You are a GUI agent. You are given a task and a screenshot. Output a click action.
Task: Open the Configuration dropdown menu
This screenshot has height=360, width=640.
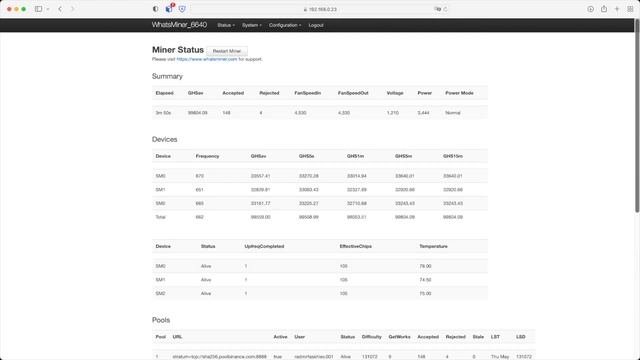[x=285, y=25]
